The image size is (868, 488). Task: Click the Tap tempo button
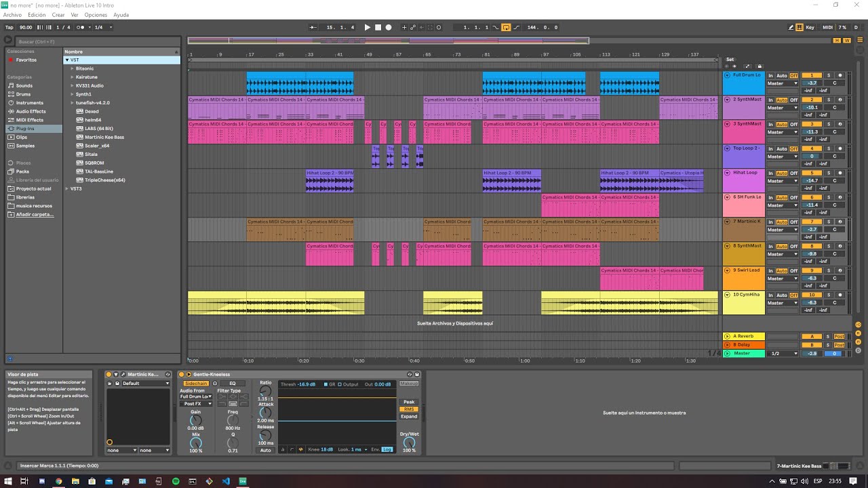tap(9, 27)
